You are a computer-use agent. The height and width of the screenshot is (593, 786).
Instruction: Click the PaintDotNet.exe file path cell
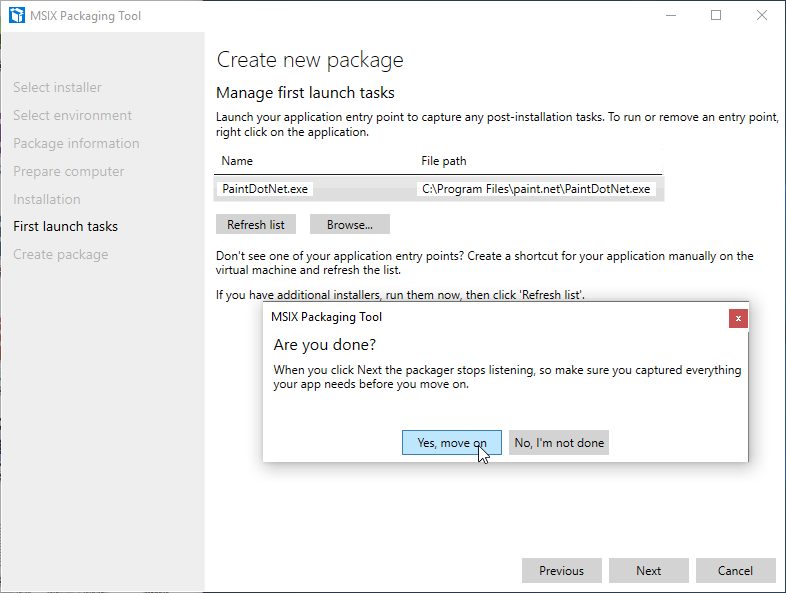click(536, 188)
